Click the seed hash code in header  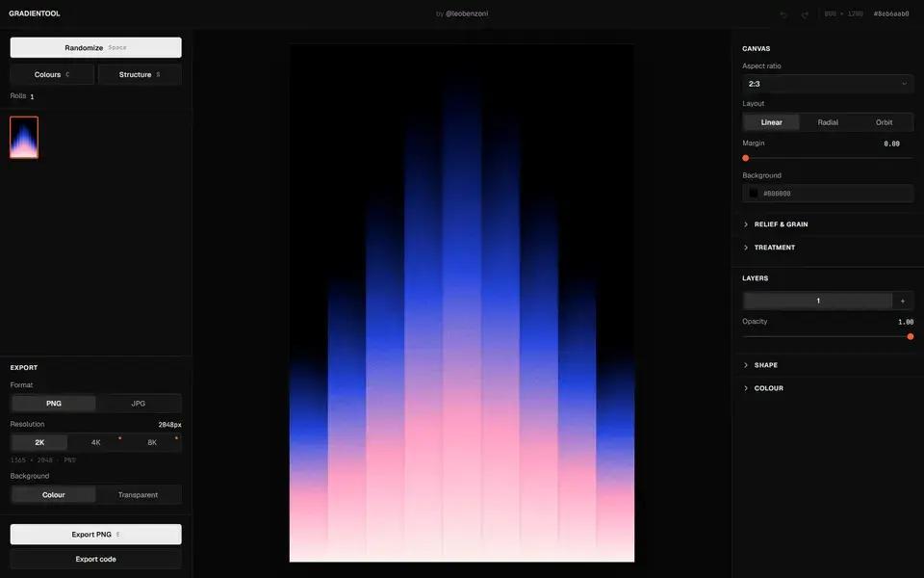(891, 13)
